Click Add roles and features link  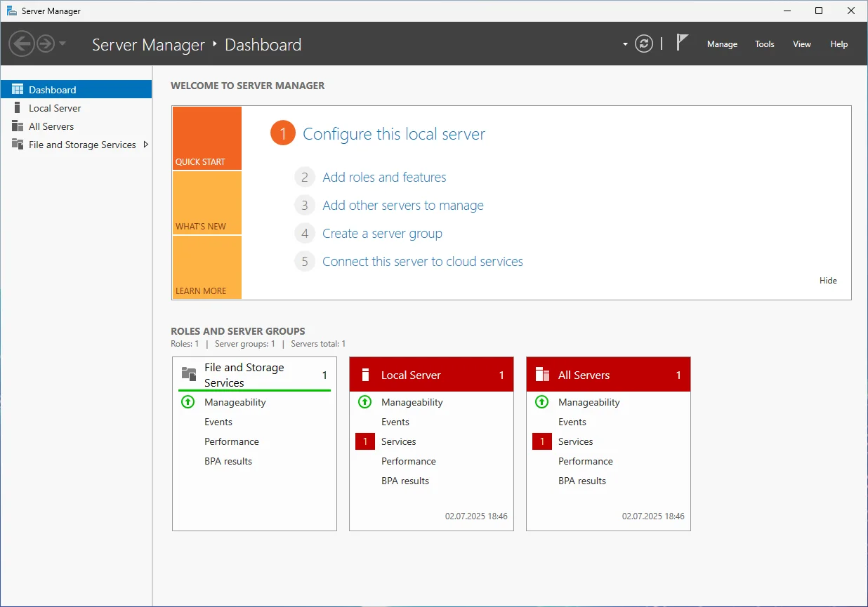click(x=384, y=178)
